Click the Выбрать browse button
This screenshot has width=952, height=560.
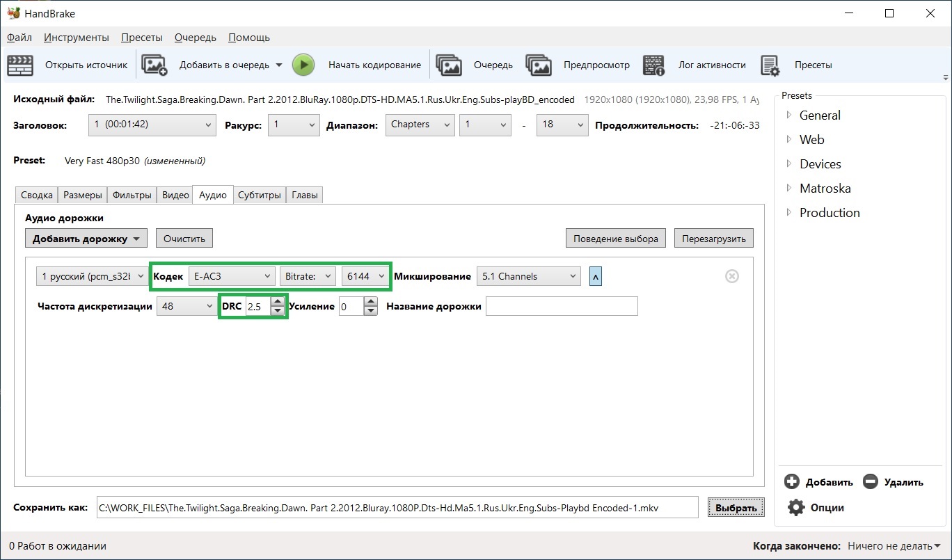click(x=736, y=508)
